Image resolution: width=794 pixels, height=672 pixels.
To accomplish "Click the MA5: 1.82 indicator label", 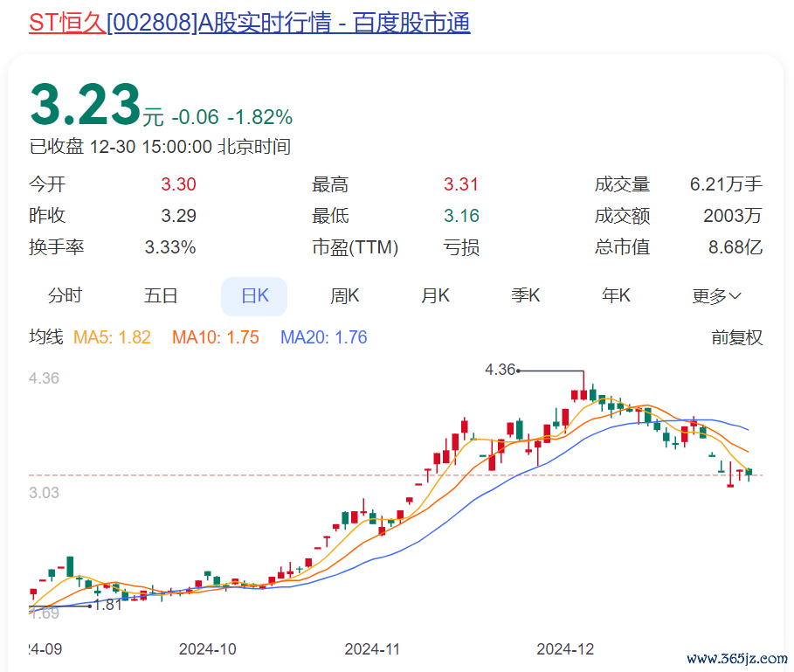I will pyautogui.click(x=112, y=337).
